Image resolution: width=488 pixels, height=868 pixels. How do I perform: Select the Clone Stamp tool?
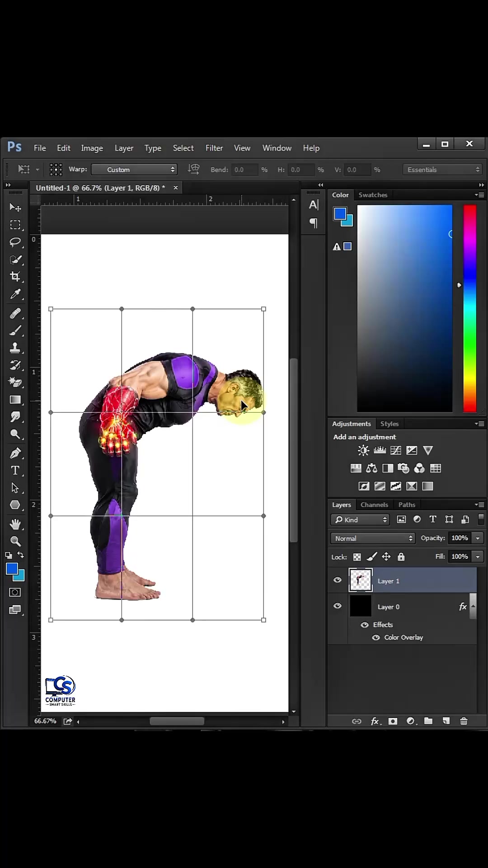[x=15, y=348]
